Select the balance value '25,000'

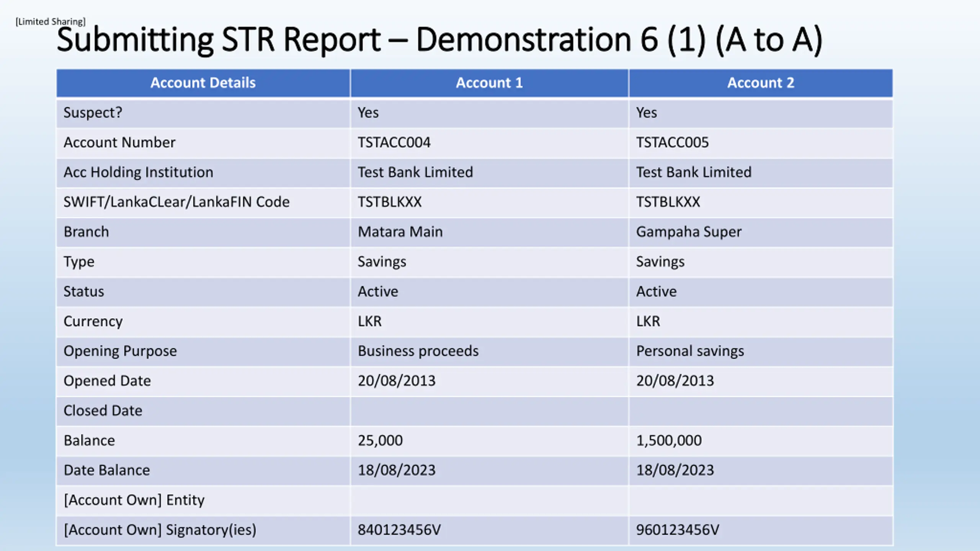point(380,441)
